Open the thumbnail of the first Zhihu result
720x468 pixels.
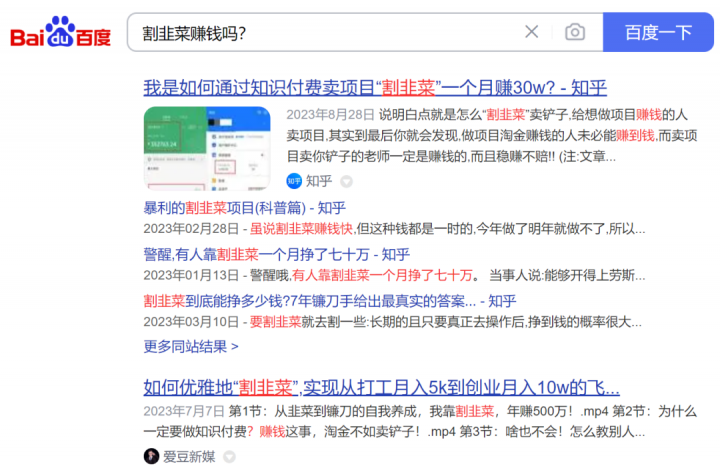207,148
